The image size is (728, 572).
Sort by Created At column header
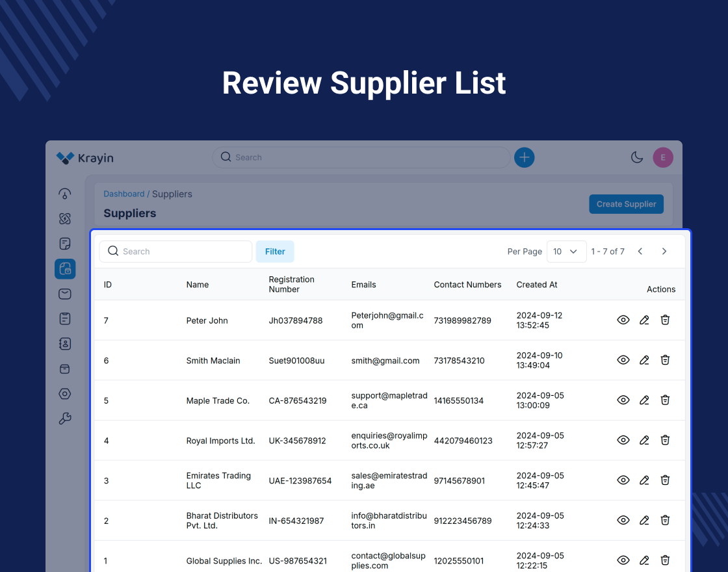click(x=537, y=285)
